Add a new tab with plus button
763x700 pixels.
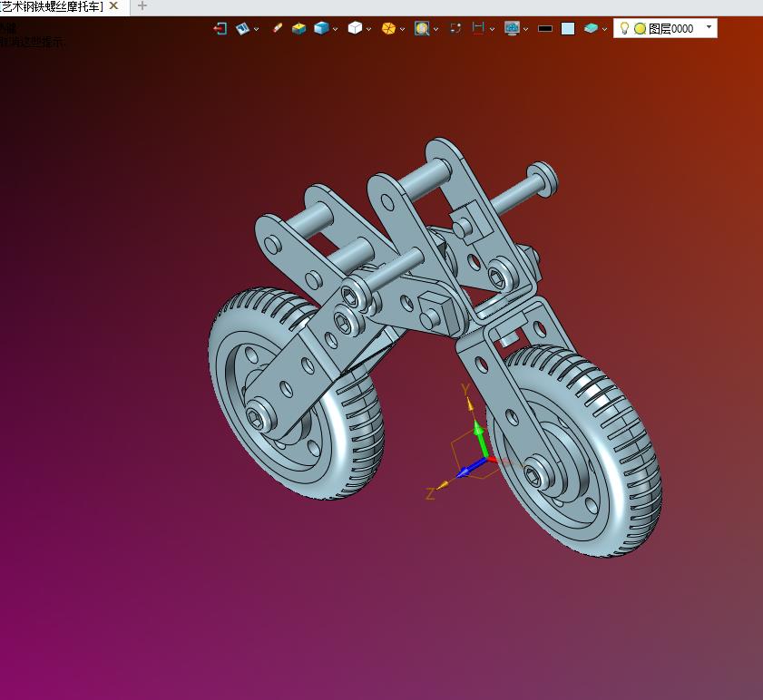pyautogui.click(x=142, y=5)
